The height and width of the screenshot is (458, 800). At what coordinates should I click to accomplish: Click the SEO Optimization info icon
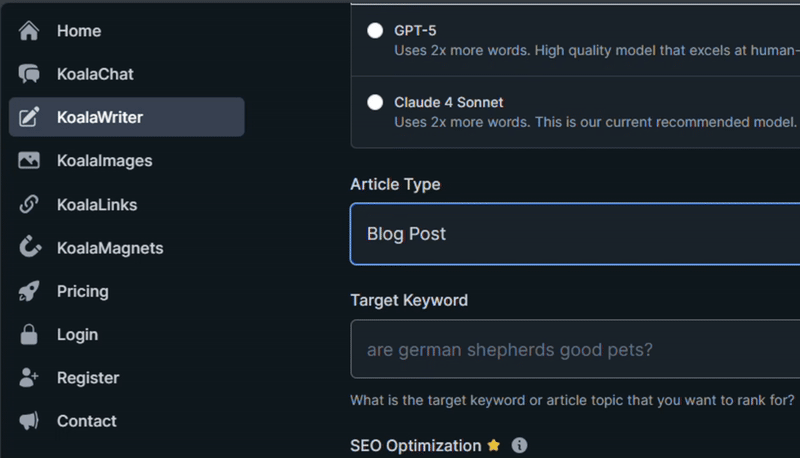519,446
